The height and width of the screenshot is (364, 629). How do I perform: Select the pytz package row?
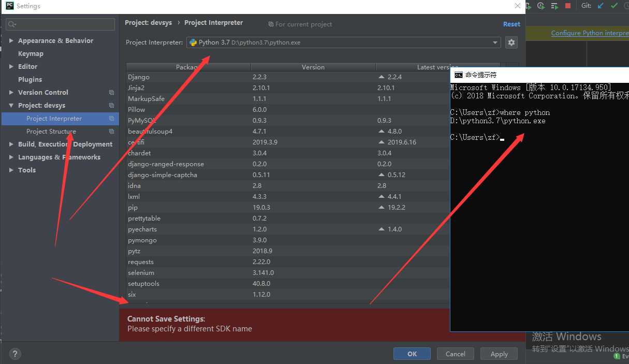click(x=288, y=251)
